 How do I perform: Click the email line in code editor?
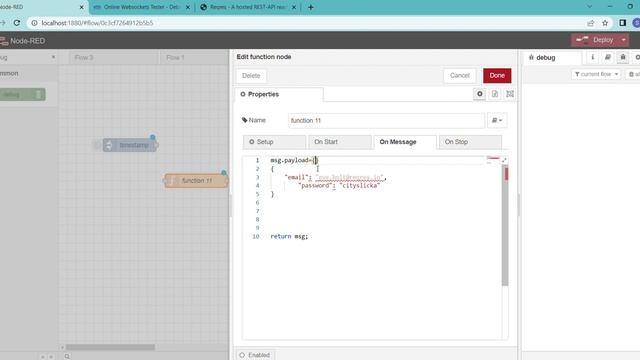[335, 177]
